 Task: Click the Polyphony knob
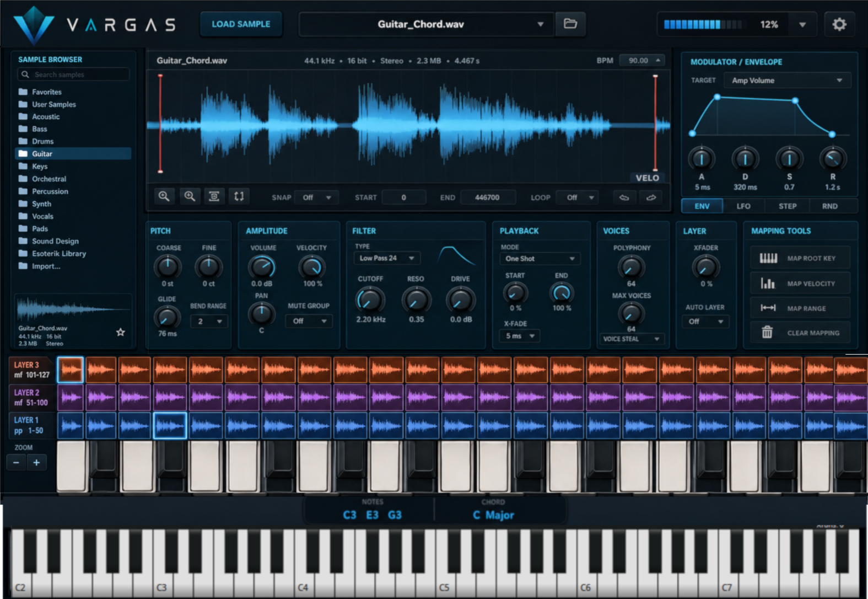[631, 267]
